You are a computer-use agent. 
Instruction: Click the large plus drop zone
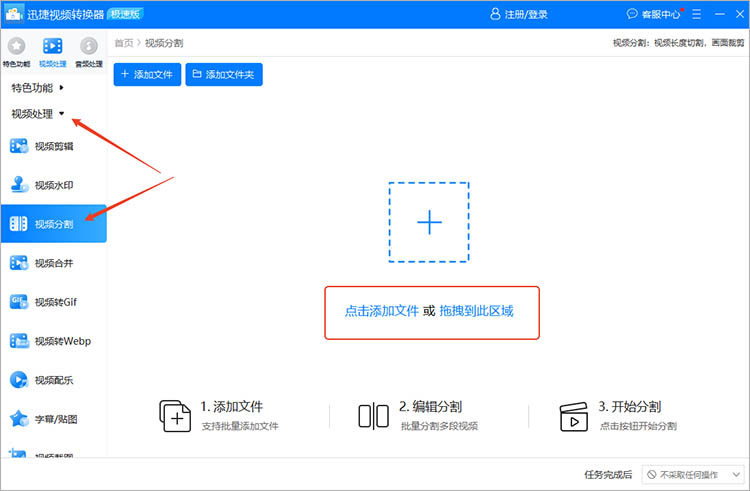(x=429, y=222)
